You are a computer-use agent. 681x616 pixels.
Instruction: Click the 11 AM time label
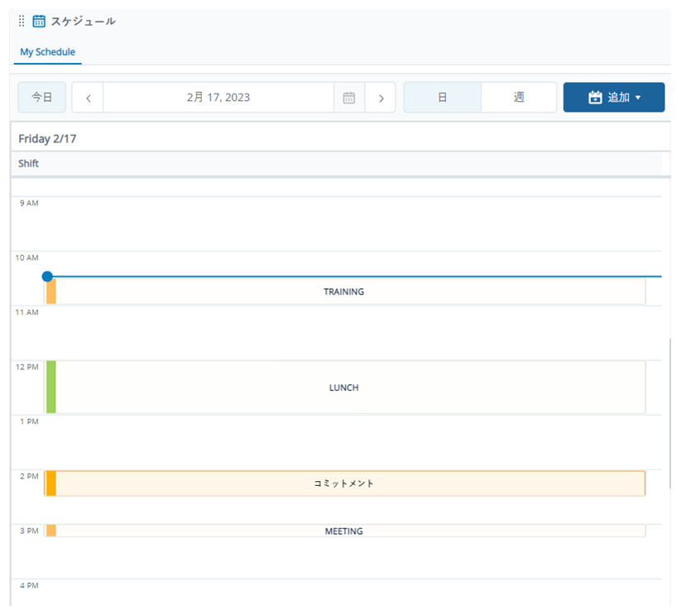(x=27, y=312)
